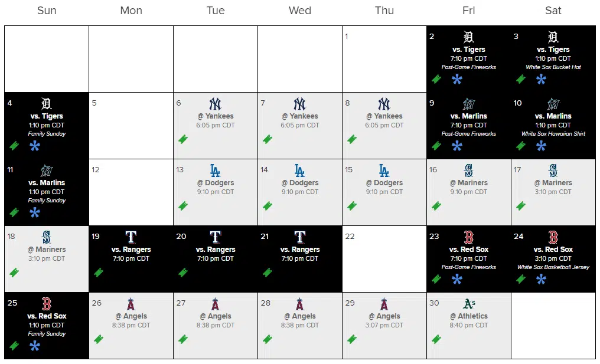Click "White Sox Hawaiian Shirt" promotion text
This screenshot has width=600, height=364.
[553, 134]
